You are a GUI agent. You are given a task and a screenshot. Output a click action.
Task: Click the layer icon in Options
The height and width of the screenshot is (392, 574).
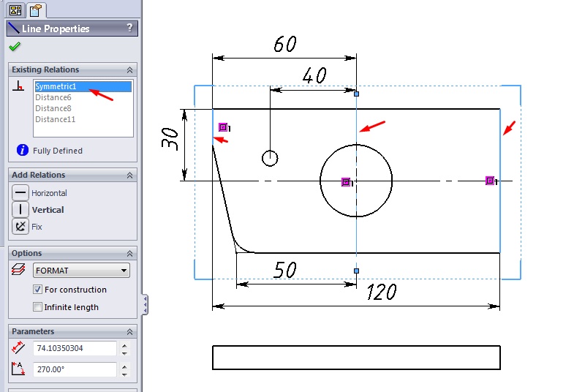click(x=18, y=270)
